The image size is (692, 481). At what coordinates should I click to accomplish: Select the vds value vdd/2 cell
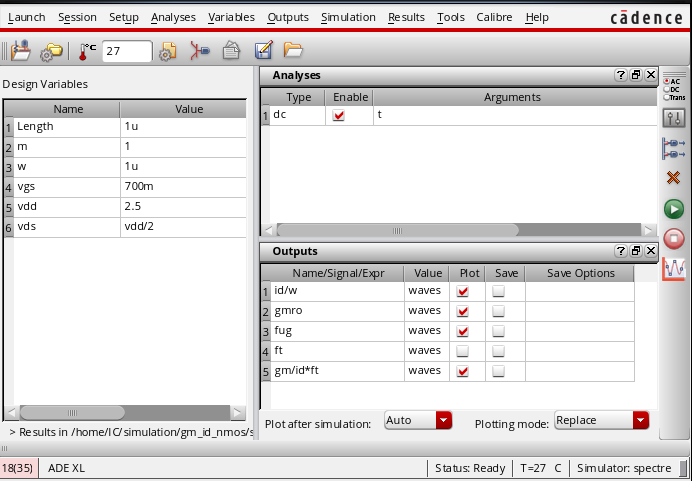[183, 227]
